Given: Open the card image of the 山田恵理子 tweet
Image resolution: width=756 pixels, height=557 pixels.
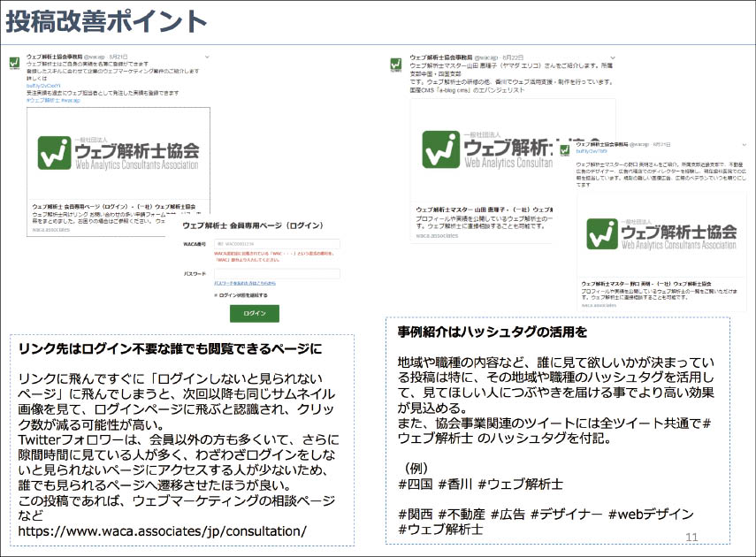Looking at the screenshot, I should coord(482,150).
